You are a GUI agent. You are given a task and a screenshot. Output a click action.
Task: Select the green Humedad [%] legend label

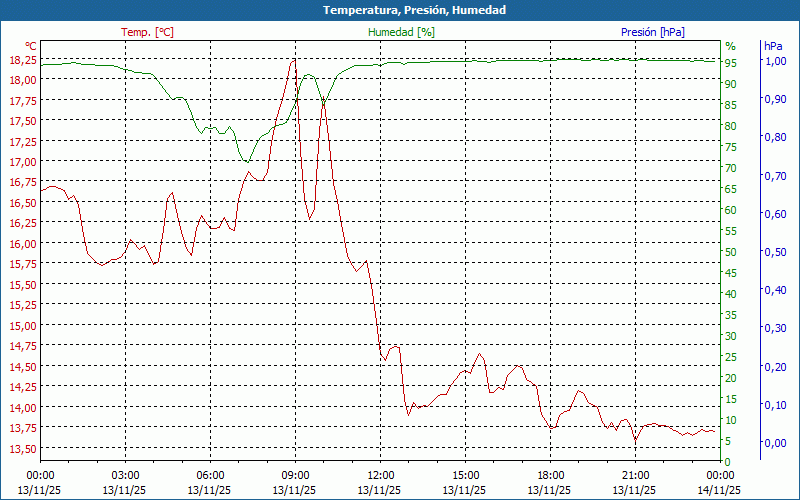coord(401,32)
